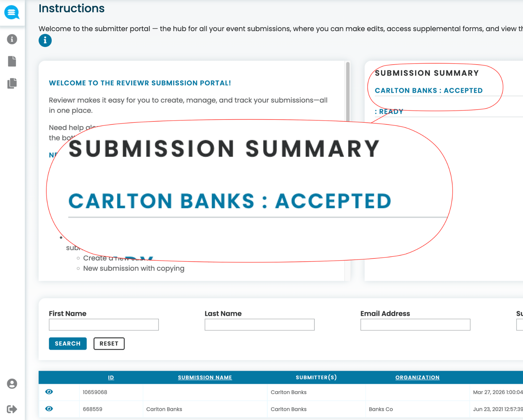This screenshot has width=523, height=420.
Task: Open the CARLTON BANKS : ACCEPTED submission link
Action: [428, 90]
